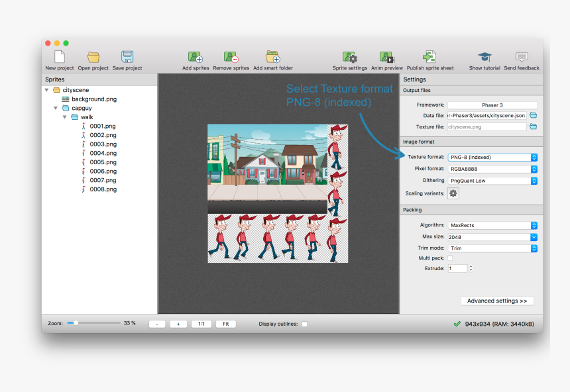Click the Fit zoom button

(225, 323)
